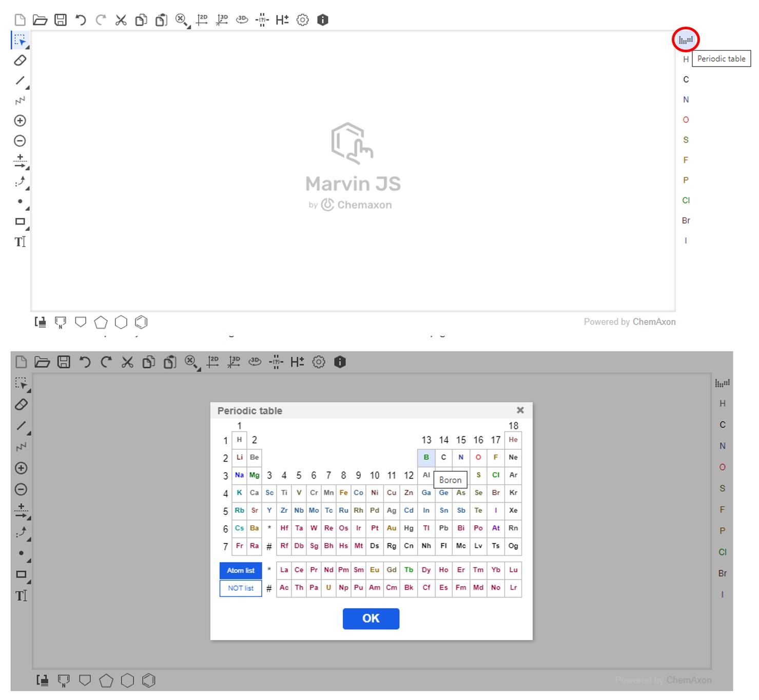759x700 pixels.
Task: Expand selection tool options in upper editor
Action: pos(28,48)
